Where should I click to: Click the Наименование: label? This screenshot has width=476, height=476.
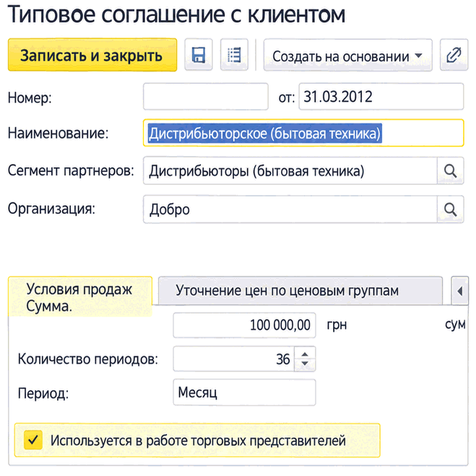click(x=58, y=133)
